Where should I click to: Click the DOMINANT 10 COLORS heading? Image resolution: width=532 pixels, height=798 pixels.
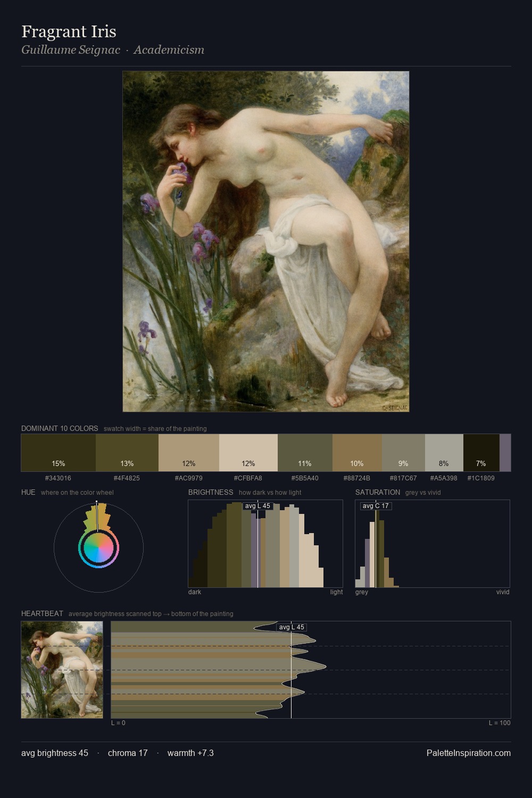[x=60, y=428]
